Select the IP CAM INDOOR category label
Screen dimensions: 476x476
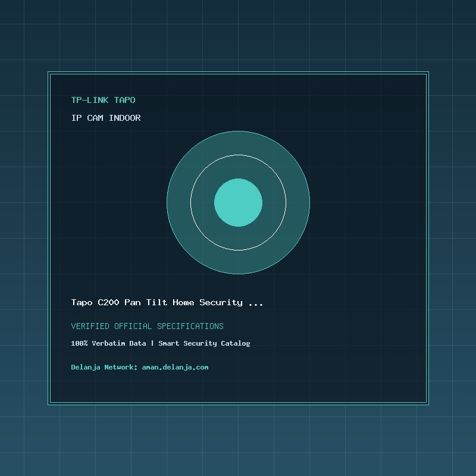coord(106,118)
